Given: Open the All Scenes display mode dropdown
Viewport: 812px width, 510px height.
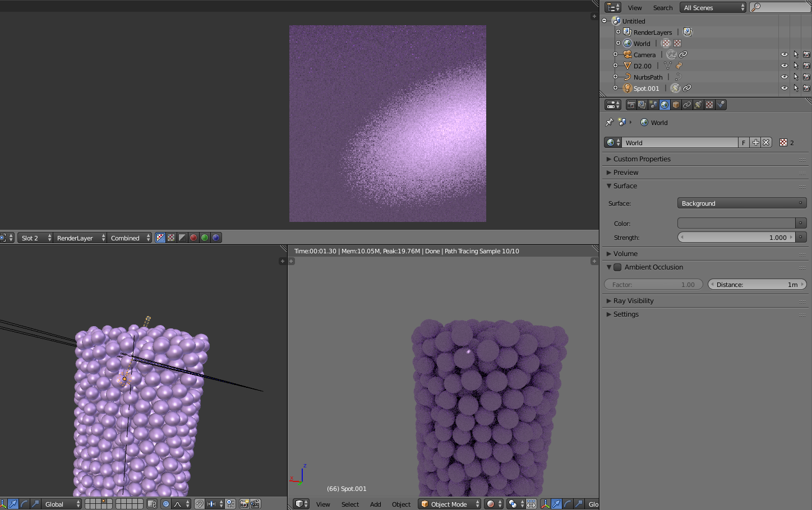Looking at the screenshot, I should click(713, 7).
